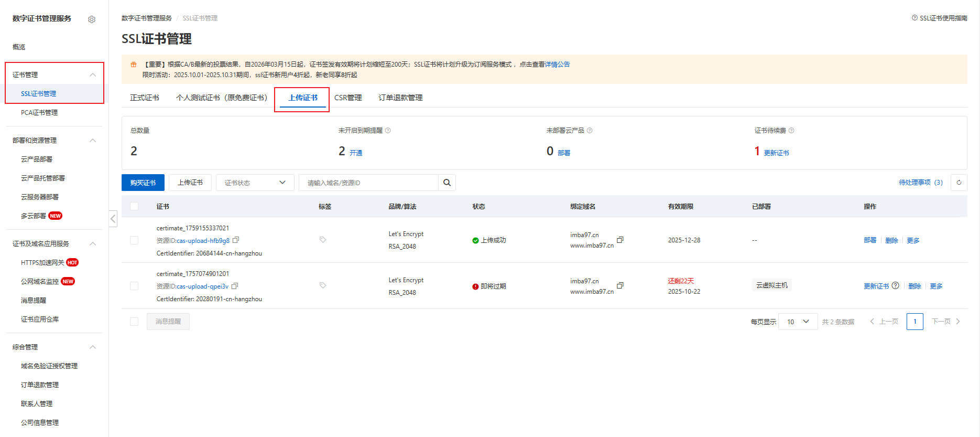Switch to the CSR管理 tab

[x=348, y=98]
